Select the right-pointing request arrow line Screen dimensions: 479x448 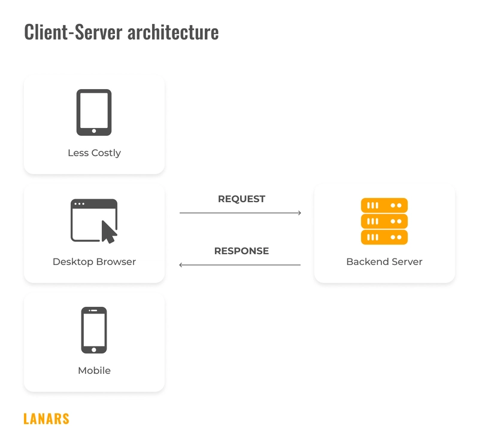point(240,213)
